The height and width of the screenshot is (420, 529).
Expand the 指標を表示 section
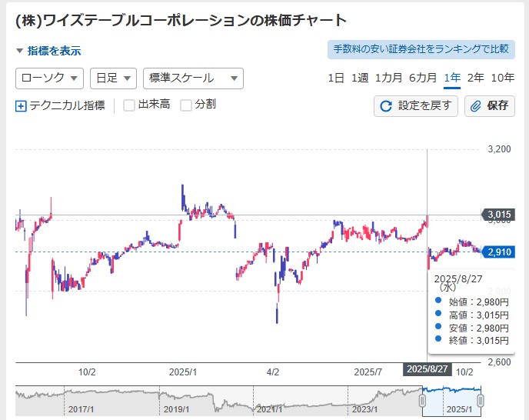click(48, 52)
